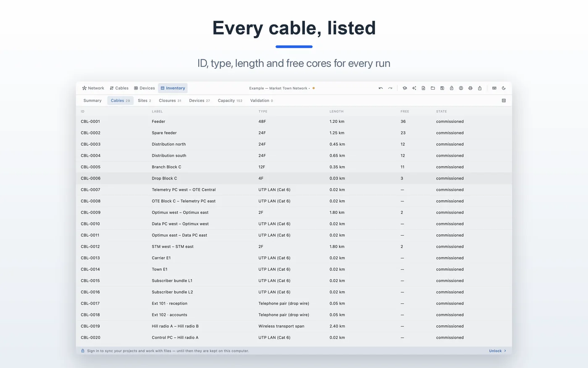The height and width of the screenshot is (368, 588).
Task: Sort by the ID column header
Action: [x=82, y=111]
